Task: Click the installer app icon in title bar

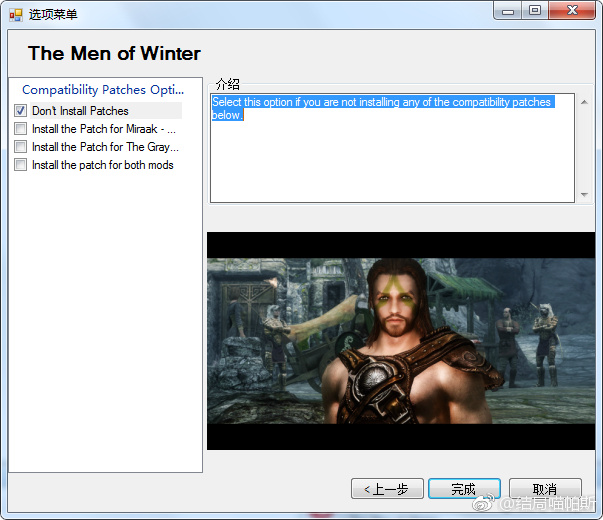Action: coord(16,15)
